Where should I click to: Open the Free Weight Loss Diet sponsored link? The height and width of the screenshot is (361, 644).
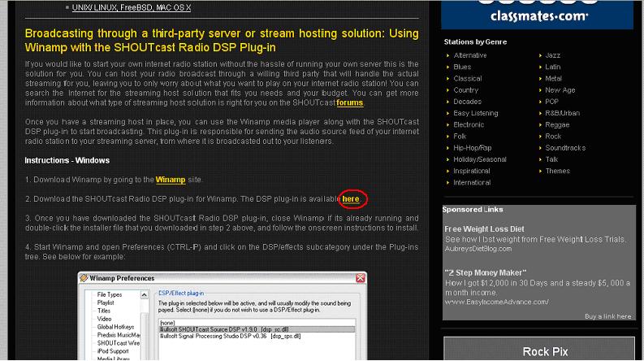tap(484, 229)
